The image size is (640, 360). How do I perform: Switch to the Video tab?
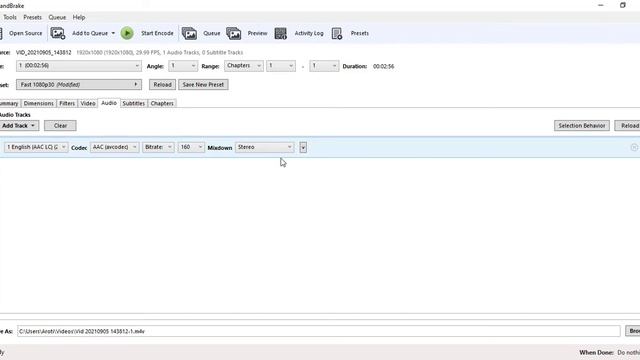tap(88, 103)
